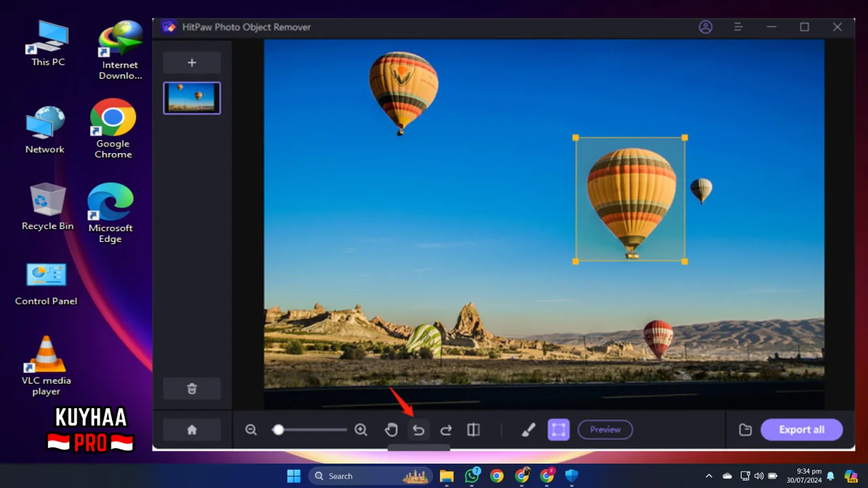
Task: Open This PC desktop icon
Action: pyautogui.click(x=48, y=43)
